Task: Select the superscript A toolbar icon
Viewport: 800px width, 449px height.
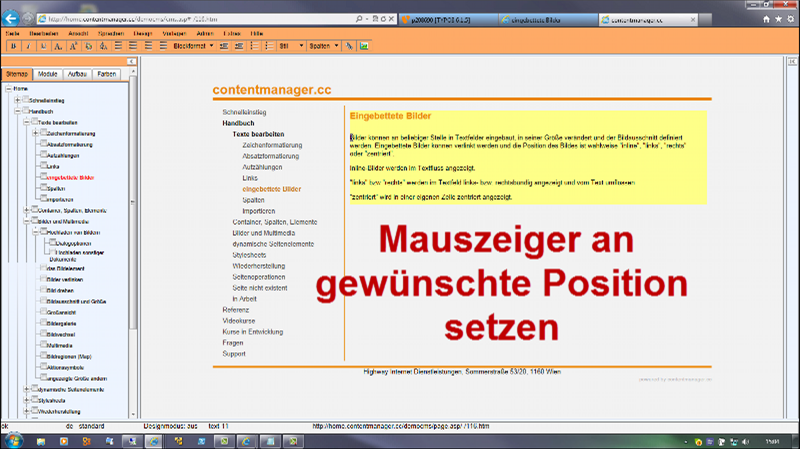Action: pyautogui.click(x=73, y=46)
